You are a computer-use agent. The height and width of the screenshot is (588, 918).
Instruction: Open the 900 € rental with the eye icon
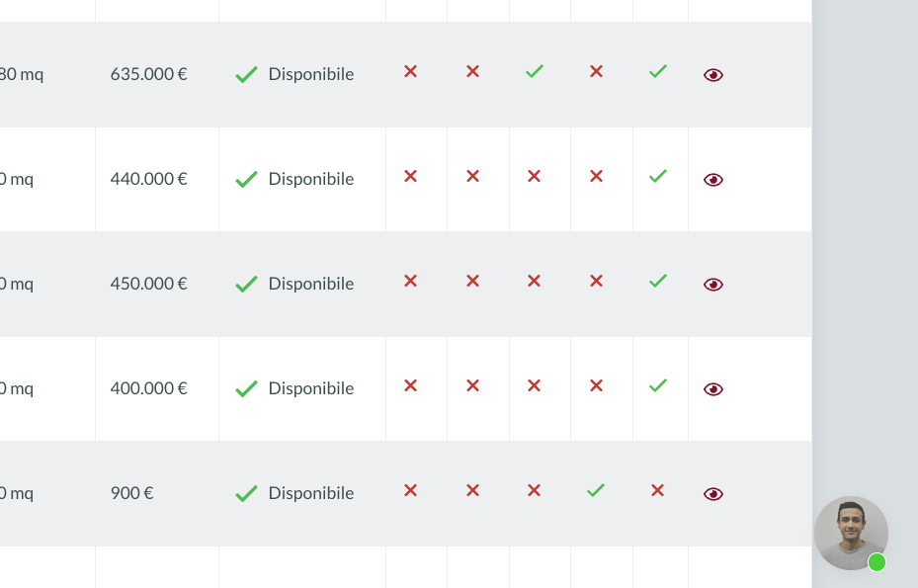coord(713,494)
